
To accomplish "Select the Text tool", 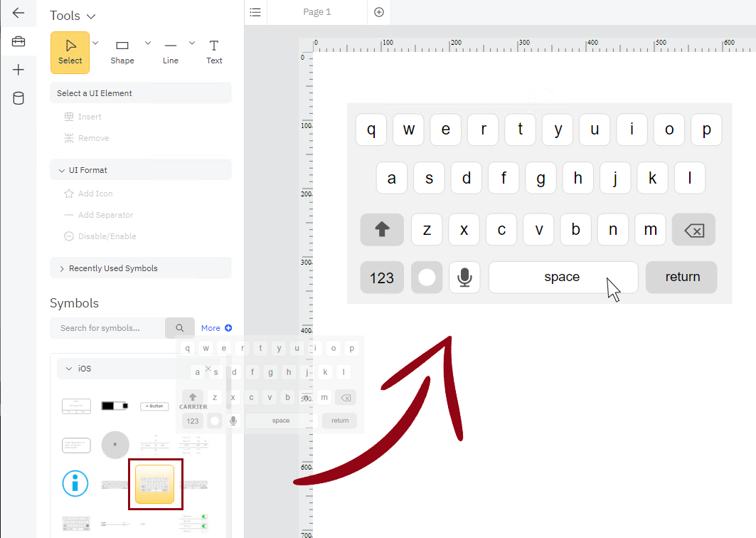I will click(x=214, y=51).
